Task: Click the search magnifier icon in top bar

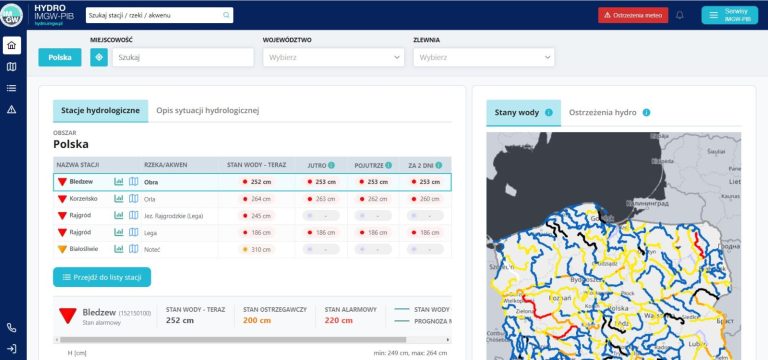Action: click(x=226, y=15)
